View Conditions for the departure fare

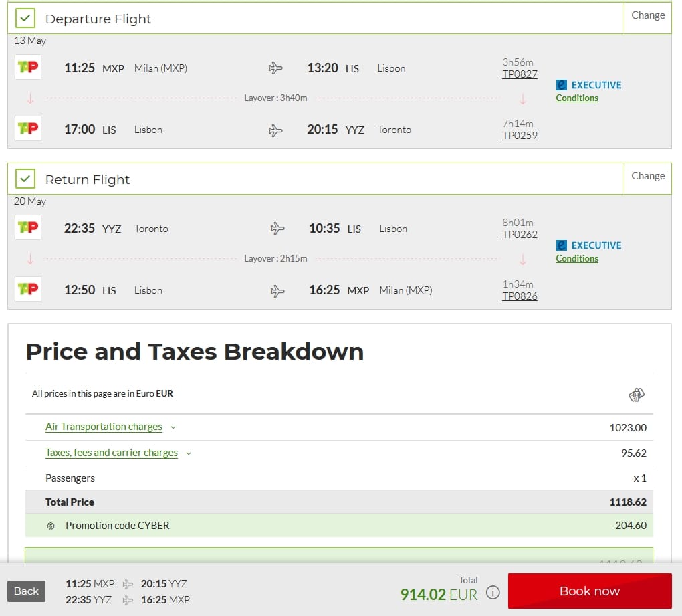[577, 98]
